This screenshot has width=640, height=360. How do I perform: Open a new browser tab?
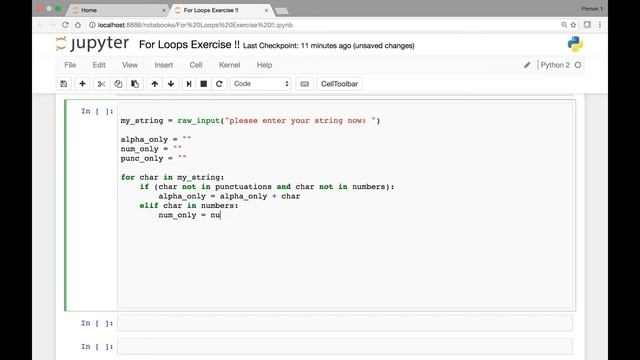[282, 11]
